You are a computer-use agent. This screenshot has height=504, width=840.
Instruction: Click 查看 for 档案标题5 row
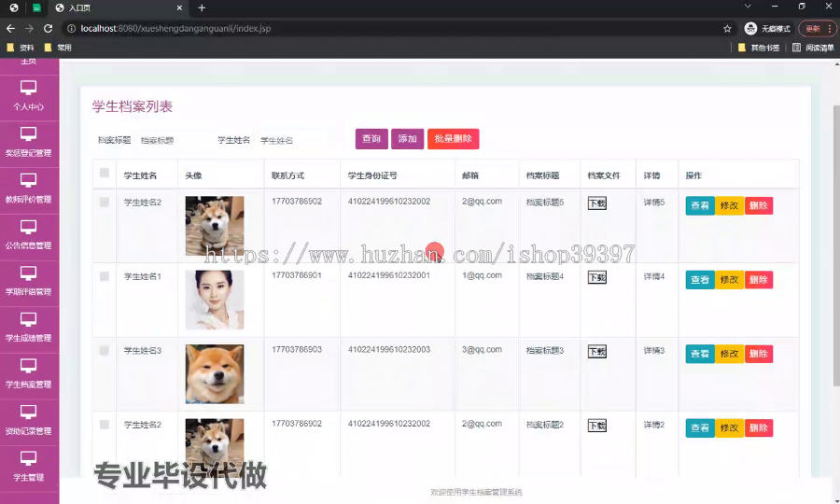click(x=700, y=205)
